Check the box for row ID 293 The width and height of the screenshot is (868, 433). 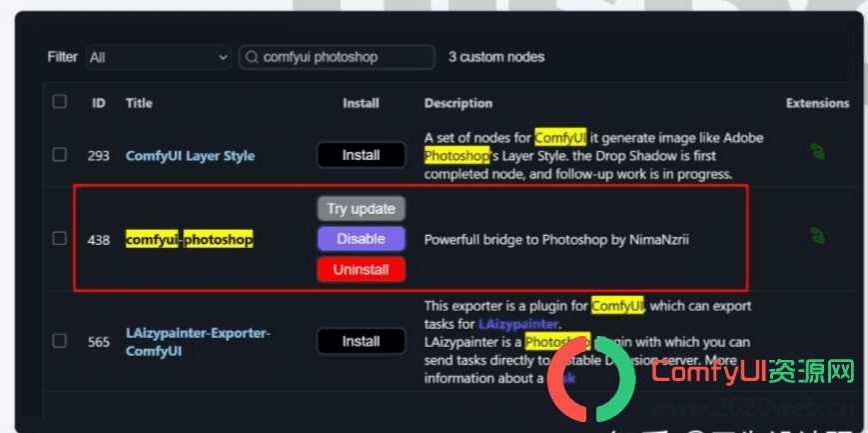coord(59,155)
